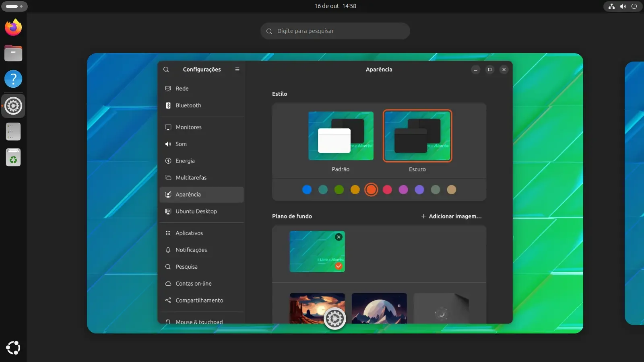Choose the orange accent color
644x362 pixels.
pyautogui.click(x=371, y=190)
